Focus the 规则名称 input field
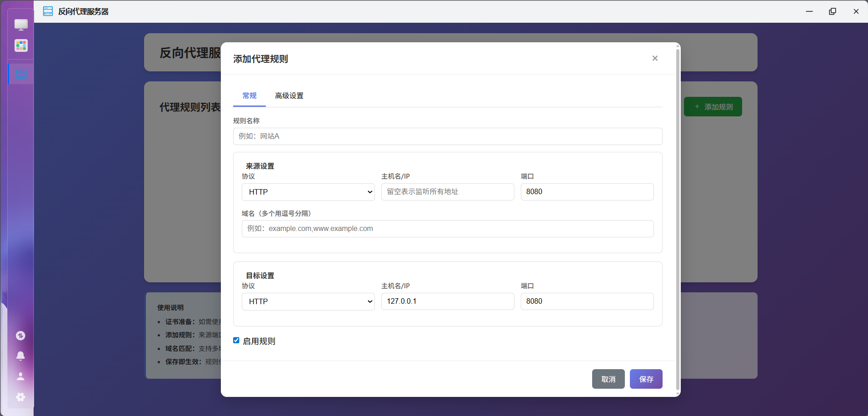868x416 pixels. pos(448,136)
